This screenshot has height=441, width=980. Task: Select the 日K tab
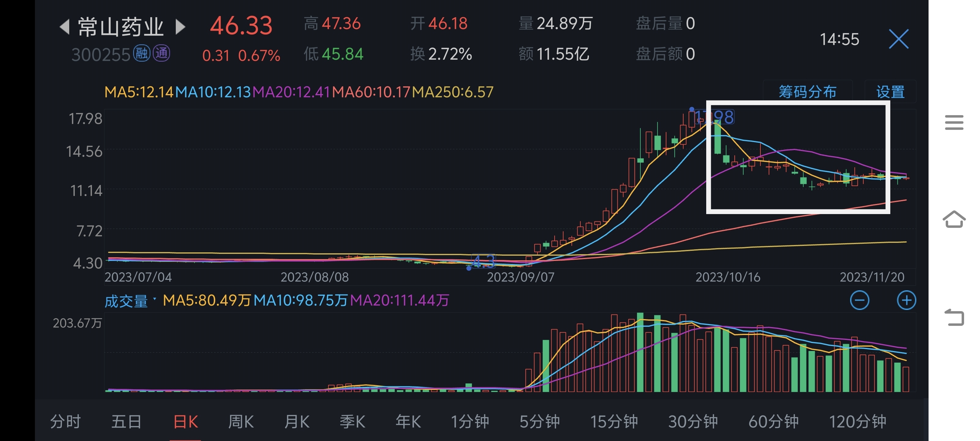click(186, 421)
